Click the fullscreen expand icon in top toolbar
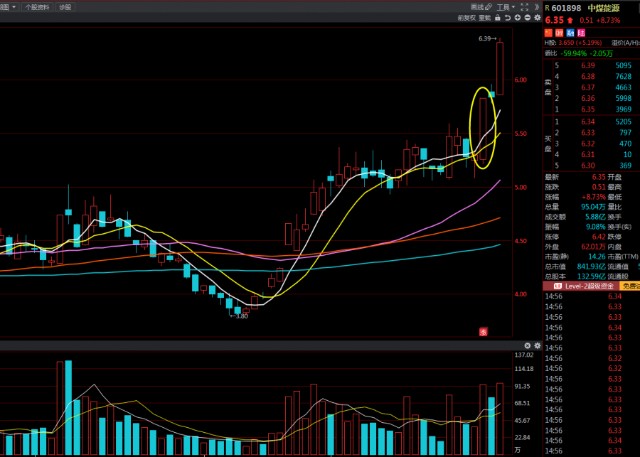This screenshot has width=640, height=457. click(524, 6)
